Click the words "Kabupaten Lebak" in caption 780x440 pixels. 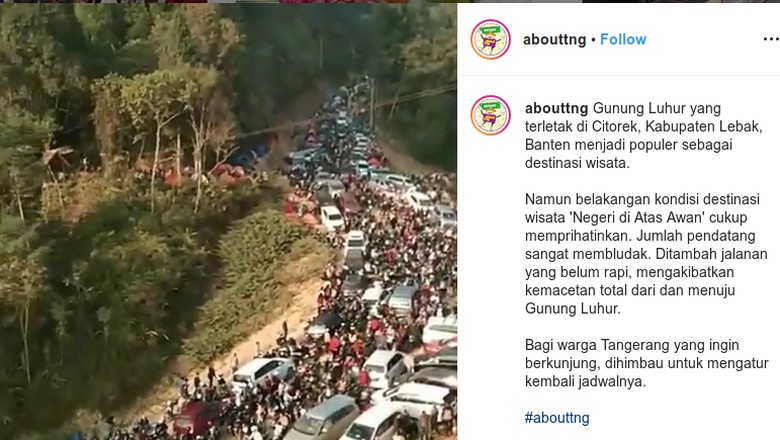coord(702,126)
